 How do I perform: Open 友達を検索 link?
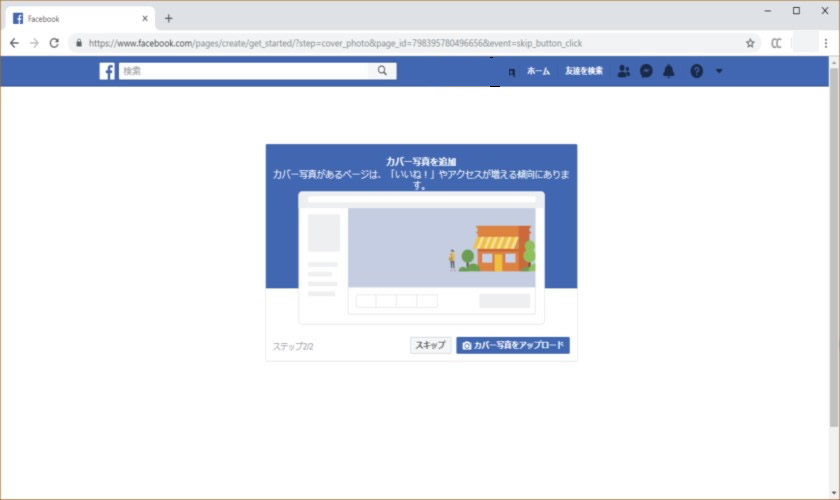pyautogui.click(x=583, y=71)
